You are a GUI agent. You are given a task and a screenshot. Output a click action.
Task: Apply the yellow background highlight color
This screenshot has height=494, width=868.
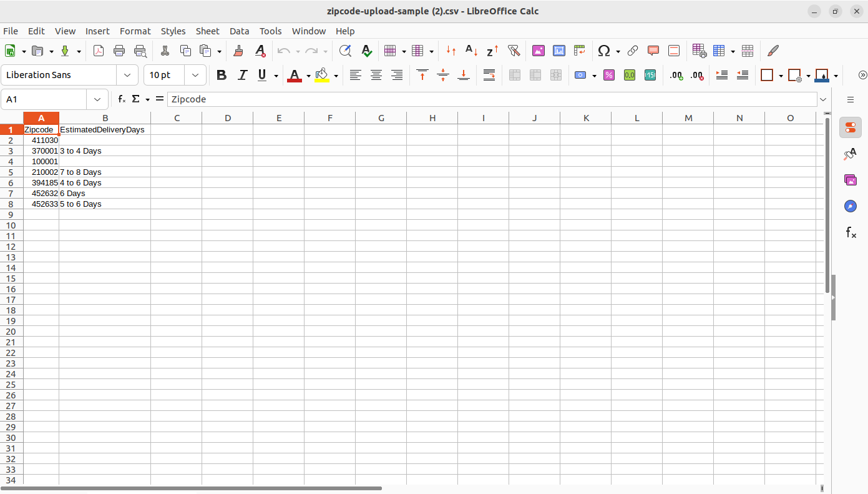click(322, 75)
